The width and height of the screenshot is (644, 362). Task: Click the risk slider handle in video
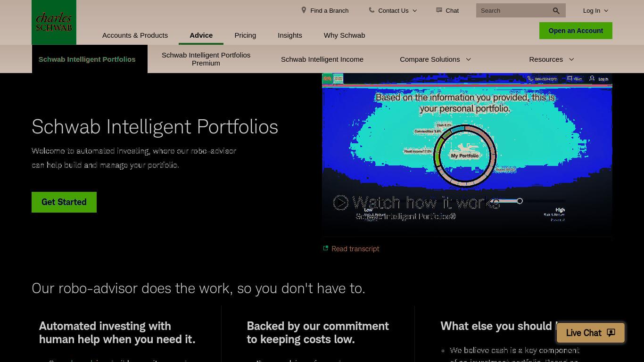[520, 201]
